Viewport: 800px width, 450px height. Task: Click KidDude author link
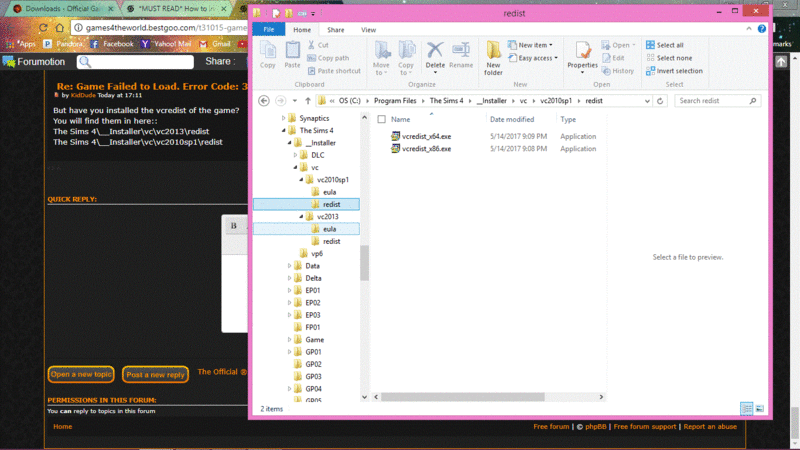pyautogui.click(x=83, y=95)
